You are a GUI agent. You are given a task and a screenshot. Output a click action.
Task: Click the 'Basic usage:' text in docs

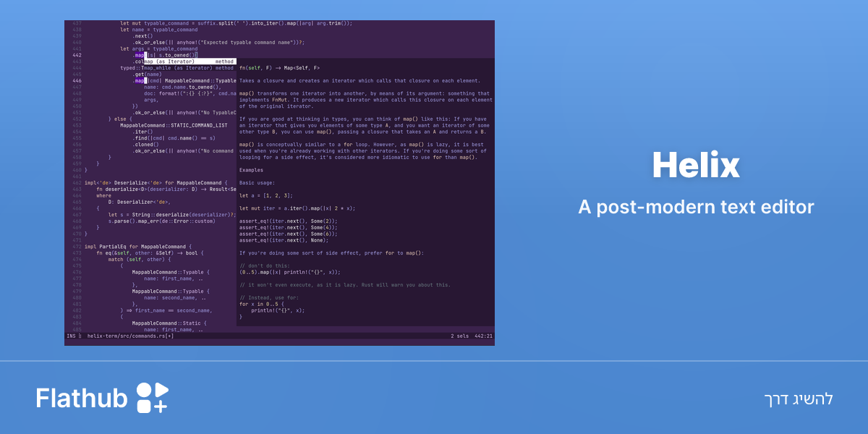pos(257,183)
